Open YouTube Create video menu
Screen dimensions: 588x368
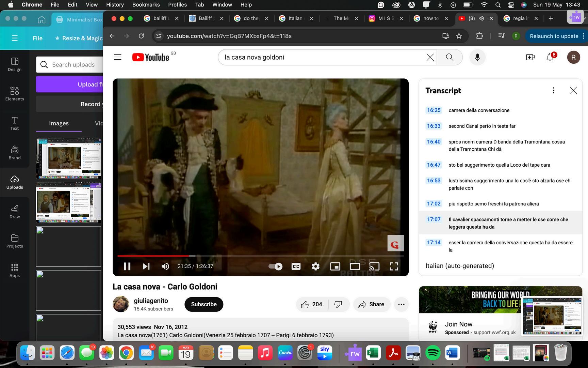click(530, 57)
